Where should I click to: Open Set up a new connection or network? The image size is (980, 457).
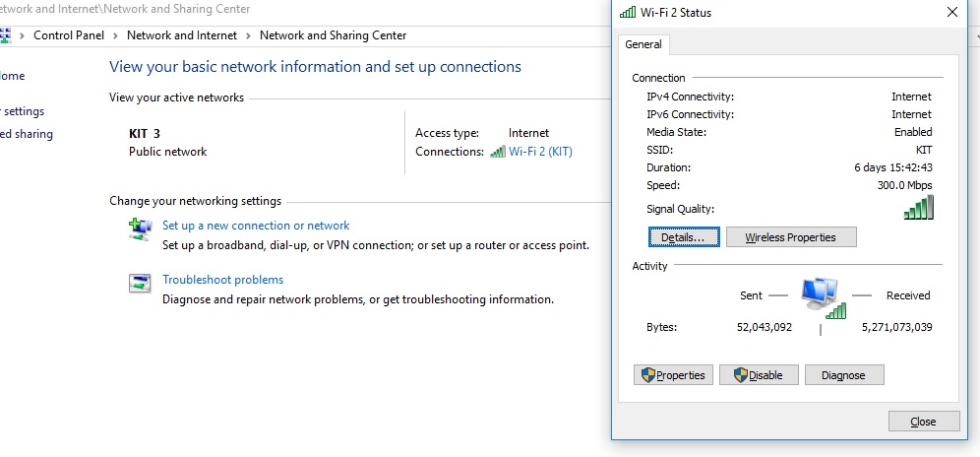pos(256,226)
